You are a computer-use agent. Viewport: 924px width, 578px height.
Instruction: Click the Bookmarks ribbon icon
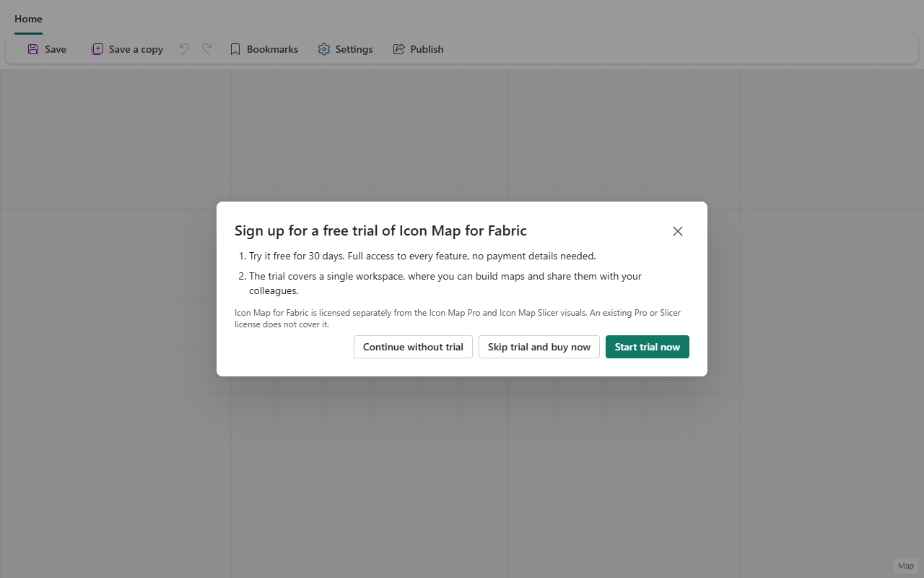coord(235,49)
